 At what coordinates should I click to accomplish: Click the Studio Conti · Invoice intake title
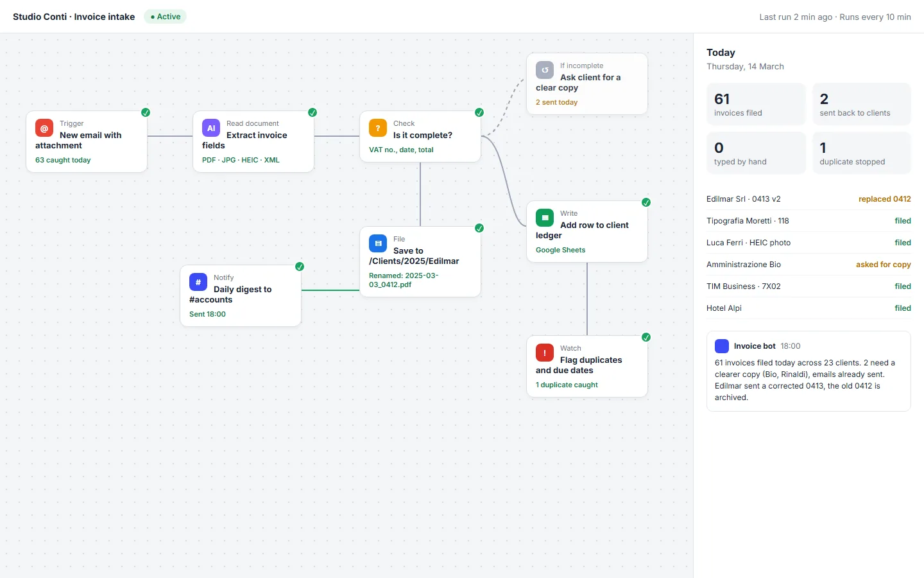point(74,17)
